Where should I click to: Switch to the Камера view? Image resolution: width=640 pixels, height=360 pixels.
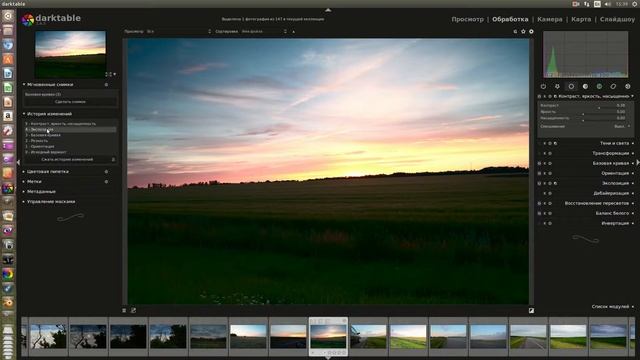click(x=550, y=19)
